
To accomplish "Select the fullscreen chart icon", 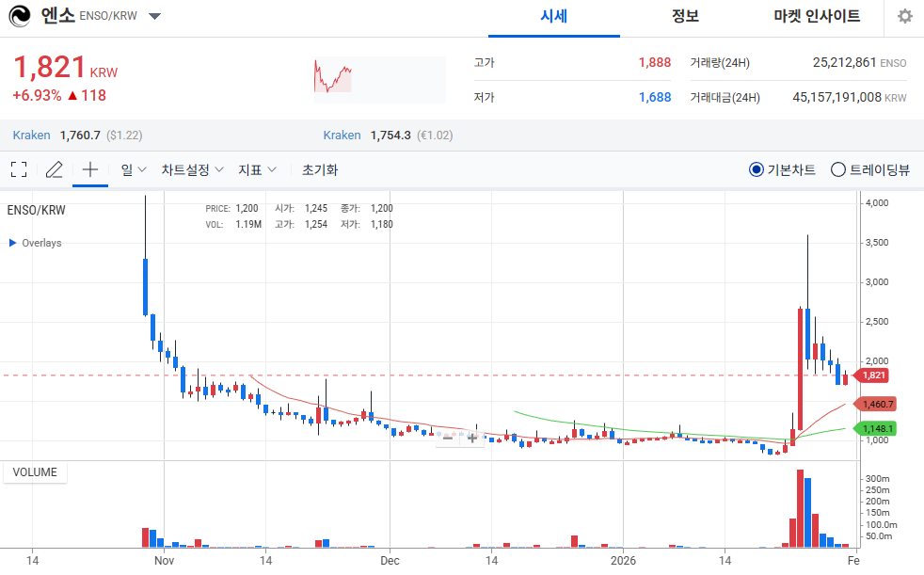I will click(x=18, y=169).
